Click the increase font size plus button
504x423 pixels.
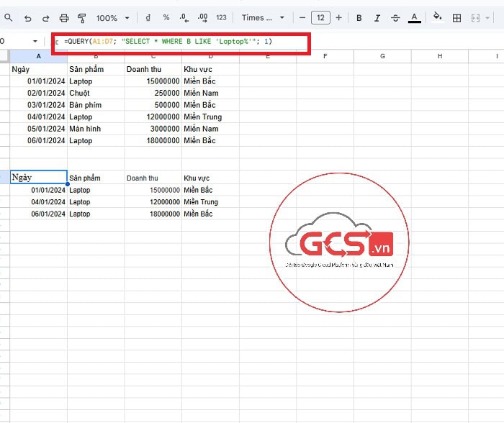click(x=338, y=18)
